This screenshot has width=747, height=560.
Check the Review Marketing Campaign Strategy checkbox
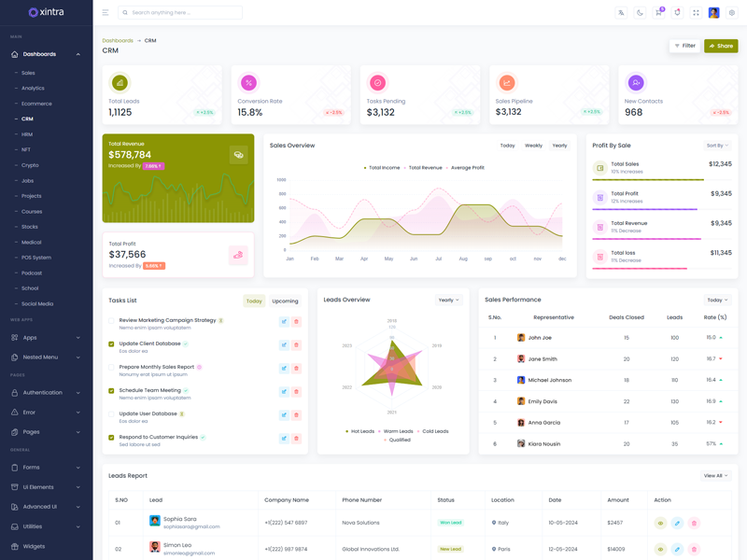111,321
